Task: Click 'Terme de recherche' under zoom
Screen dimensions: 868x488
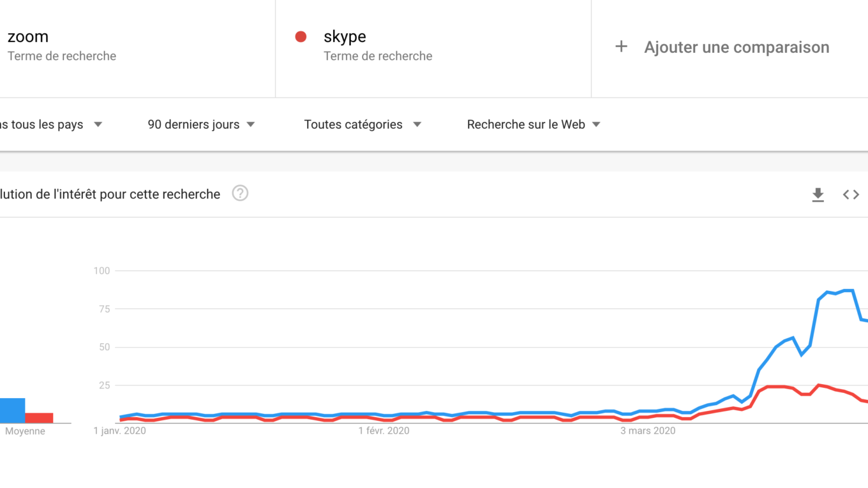Action: [62, 56]
